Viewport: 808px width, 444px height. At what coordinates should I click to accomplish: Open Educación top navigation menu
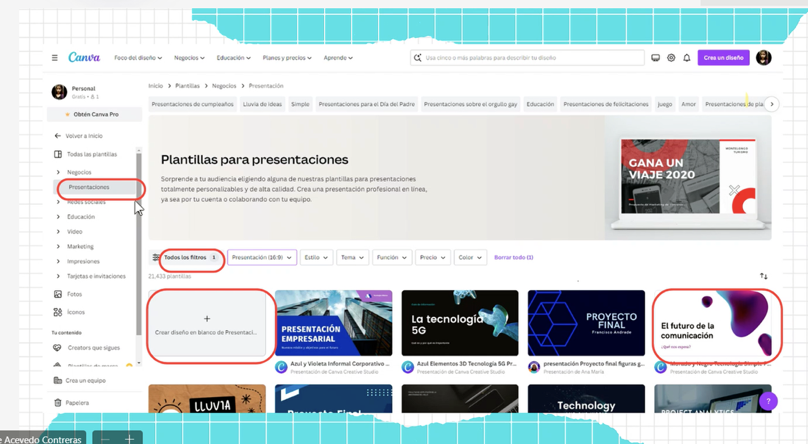tap(233, 58)
